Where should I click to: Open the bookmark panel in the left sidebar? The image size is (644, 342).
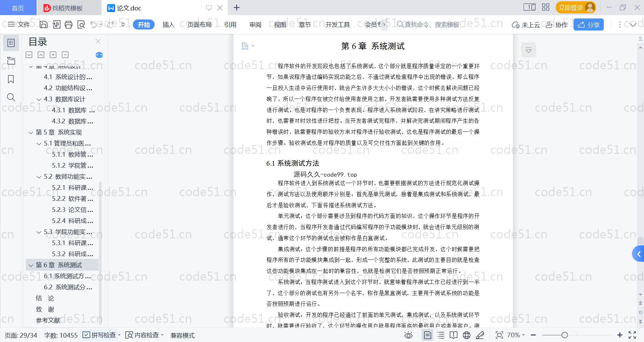coord(11,79)
